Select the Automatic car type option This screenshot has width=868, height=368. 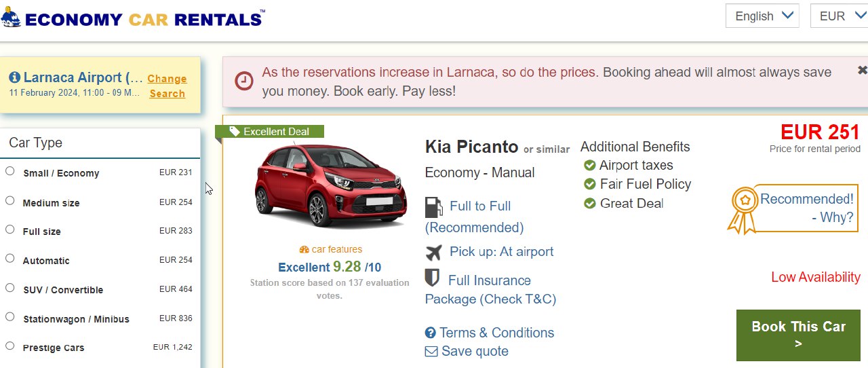tap(10, 259)
